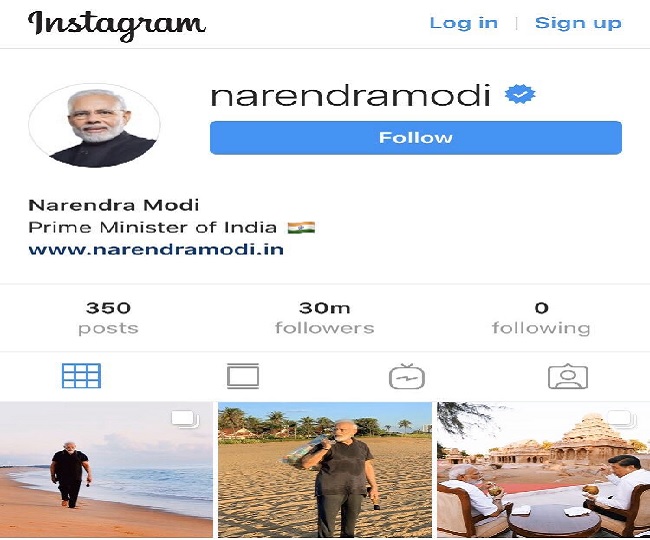Image resolution: width=650 pixels, height=540 pixels.
Task: Switch to the feed list view tab
Action: 243,376
